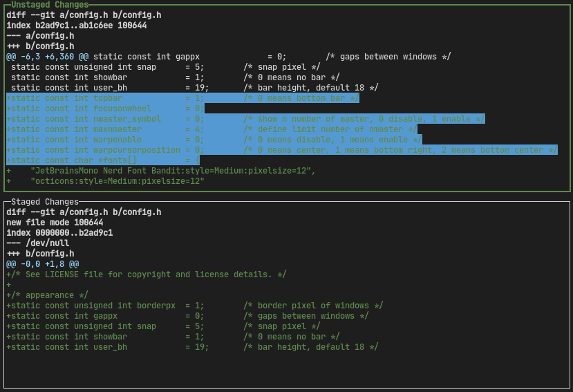Select the nmaster_symbol added line
Image resolution: width=573 pixels, height=392 pixels.
pyautogui.click(x=245, y=119)
